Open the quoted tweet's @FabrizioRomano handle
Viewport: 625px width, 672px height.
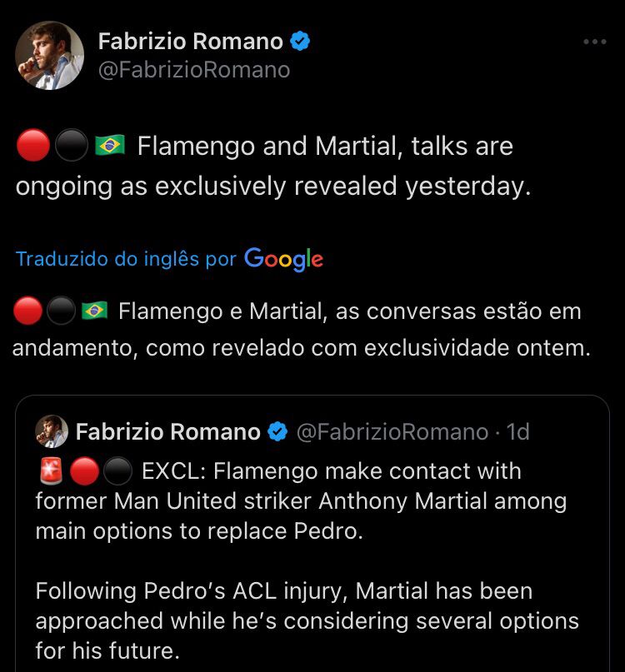pyautogui.click(x=392, y=431)
